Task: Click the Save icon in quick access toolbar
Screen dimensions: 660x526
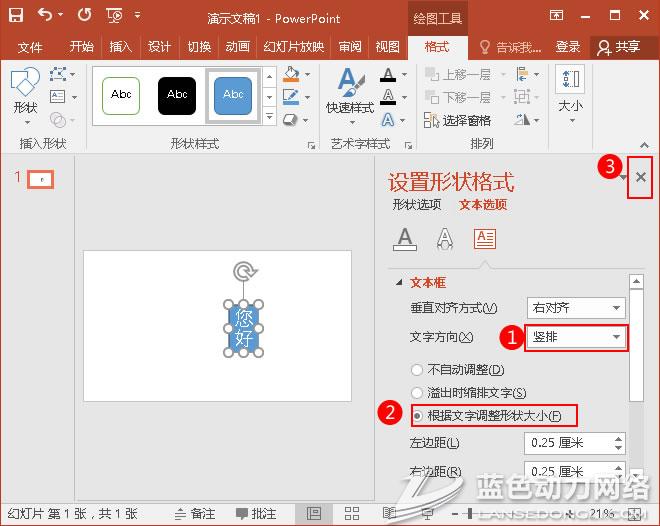Action: tap(18, 15)
